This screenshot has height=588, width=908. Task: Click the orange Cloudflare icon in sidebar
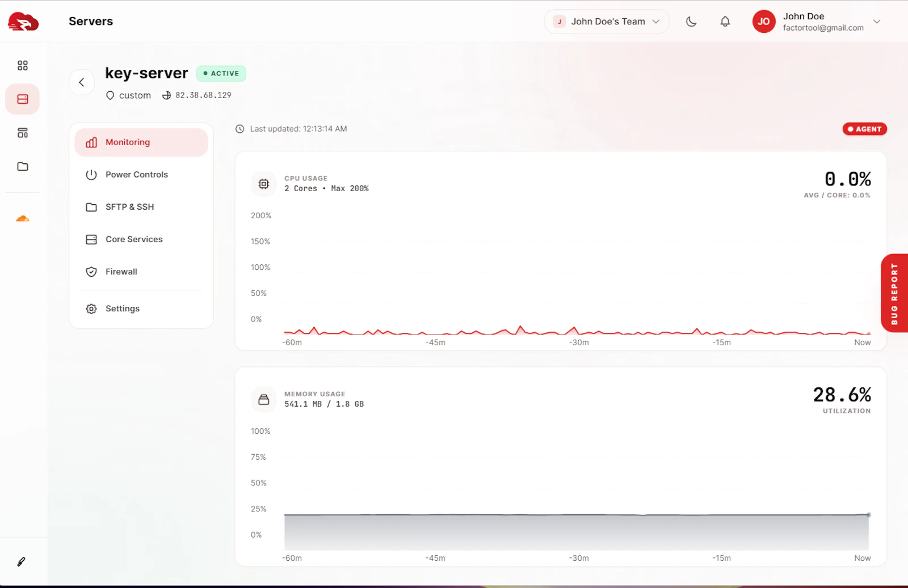(x=23, y=218)
